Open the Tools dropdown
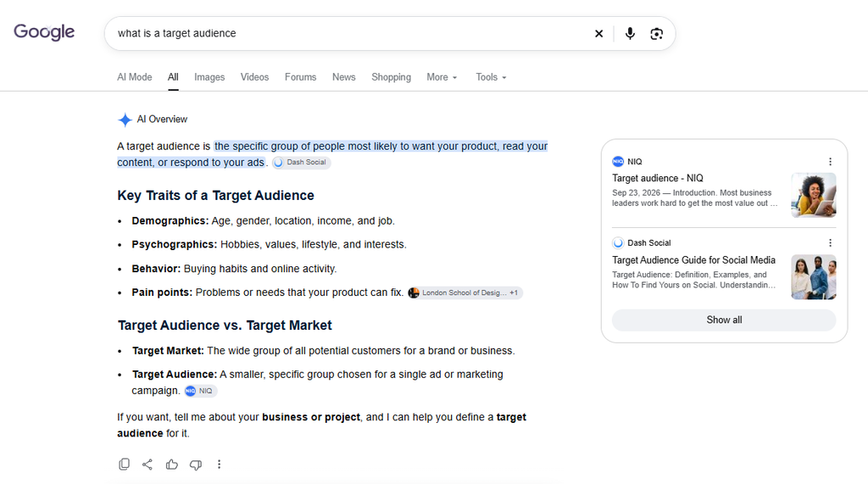868x484 pixels. pos(491,77)
